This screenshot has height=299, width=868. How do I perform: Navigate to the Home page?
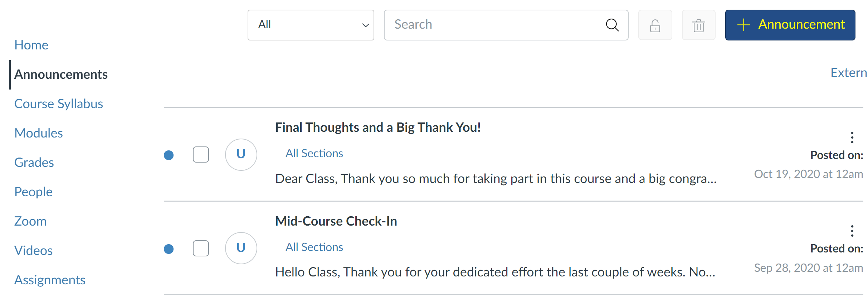click(x=31, y=45)
